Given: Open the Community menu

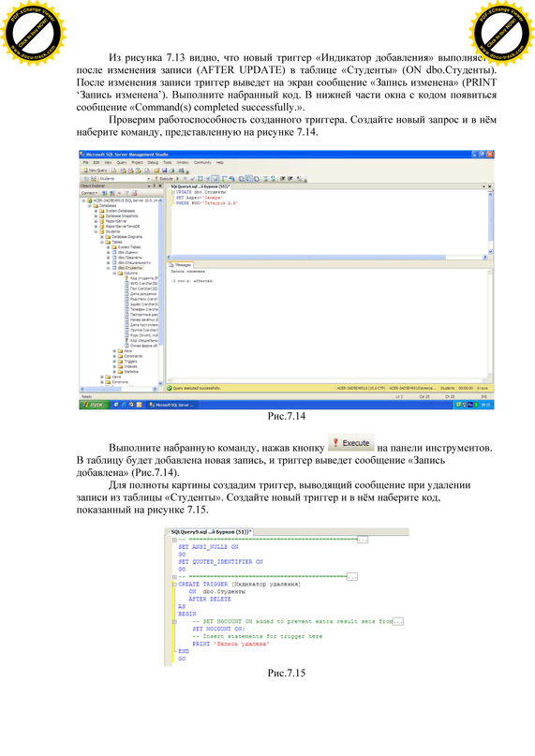Looking at the screenshot, I should pyautogui.click(x=202, y=163).
